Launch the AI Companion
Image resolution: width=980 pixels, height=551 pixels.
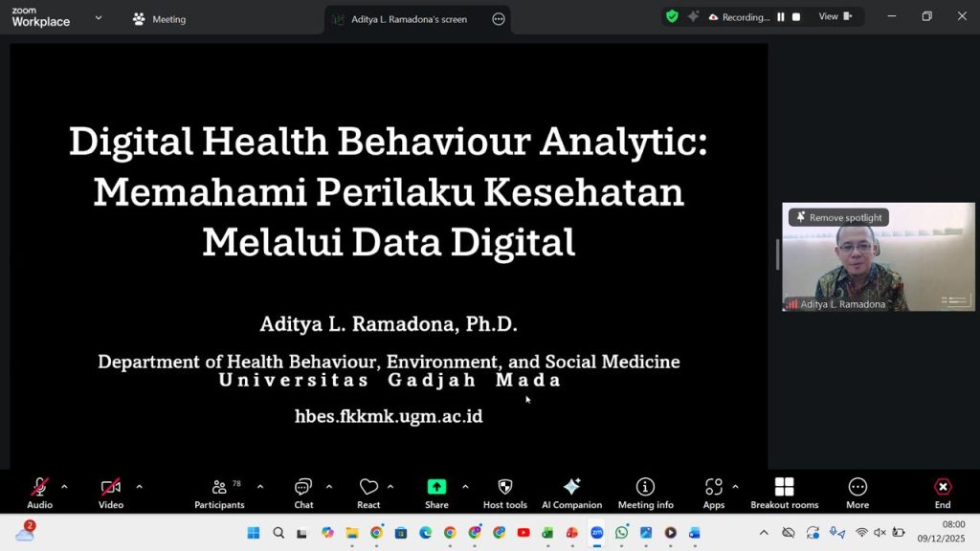click(x=571, y=488)
